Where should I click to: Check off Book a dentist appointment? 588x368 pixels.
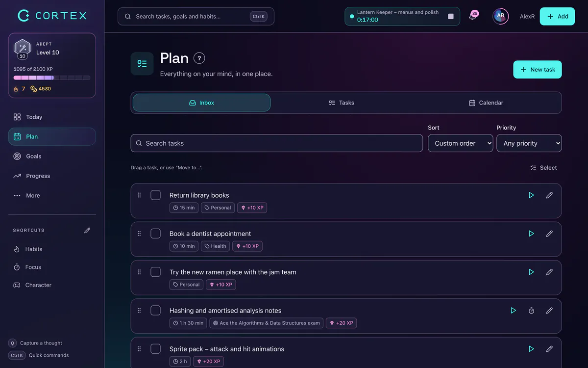pos(155,234)
